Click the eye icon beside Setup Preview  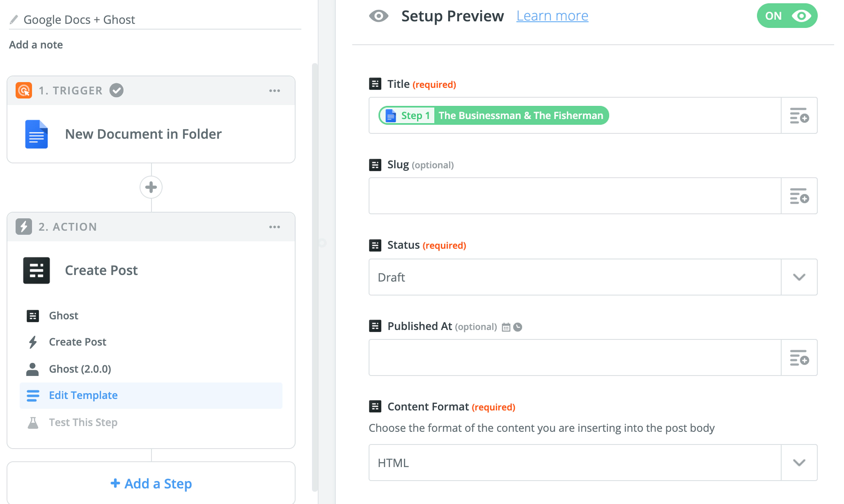tap(378, 16)
